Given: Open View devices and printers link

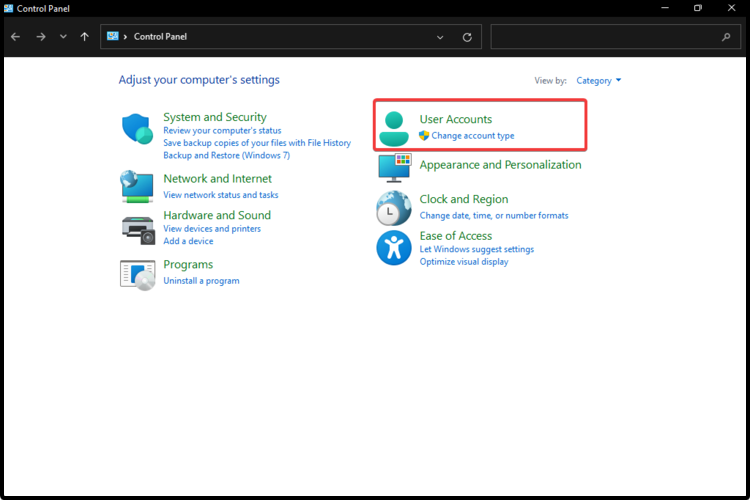Looking at the screenshot, I should [211, 229].
